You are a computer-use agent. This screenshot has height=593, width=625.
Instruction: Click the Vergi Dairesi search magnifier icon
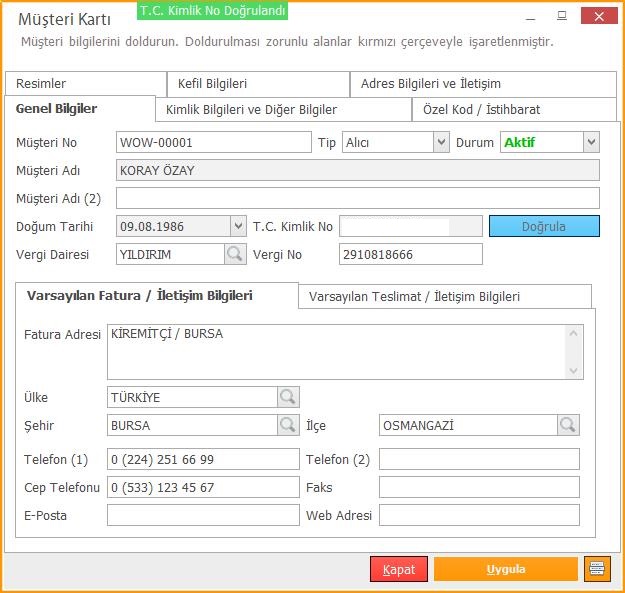tap(235, 254)
